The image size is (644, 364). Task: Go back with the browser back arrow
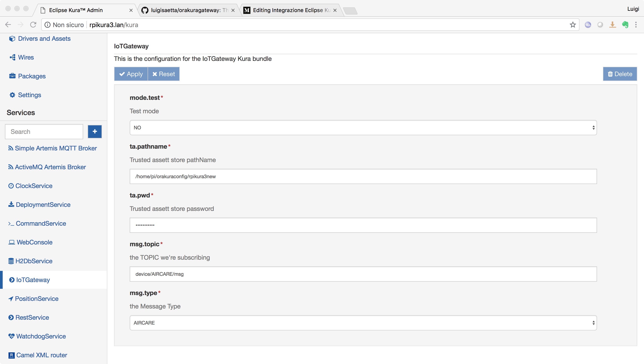8,25
